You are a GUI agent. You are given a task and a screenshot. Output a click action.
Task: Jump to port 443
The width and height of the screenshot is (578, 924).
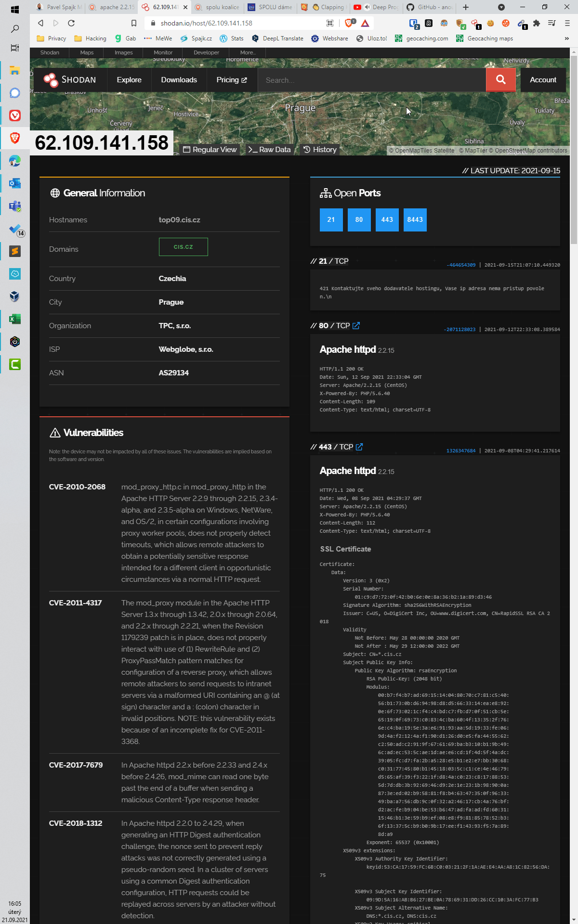tap(387, 220)
